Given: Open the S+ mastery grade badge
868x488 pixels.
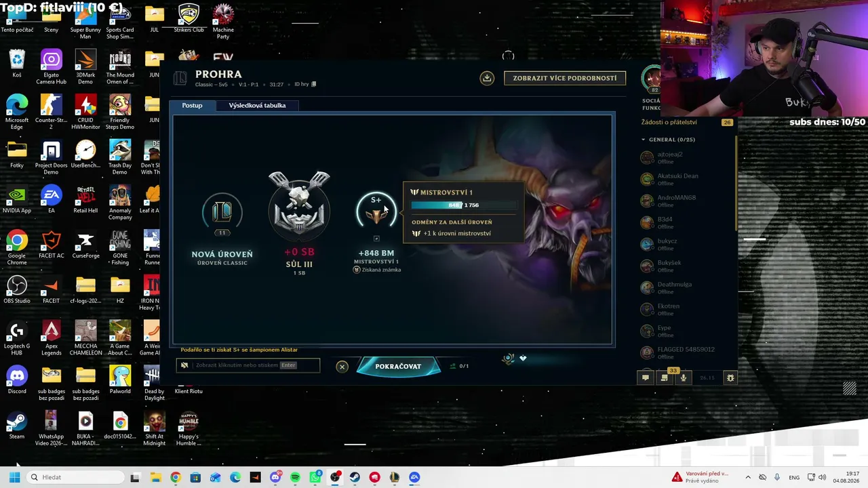Looking at the screenshot, I should [376, 211].
